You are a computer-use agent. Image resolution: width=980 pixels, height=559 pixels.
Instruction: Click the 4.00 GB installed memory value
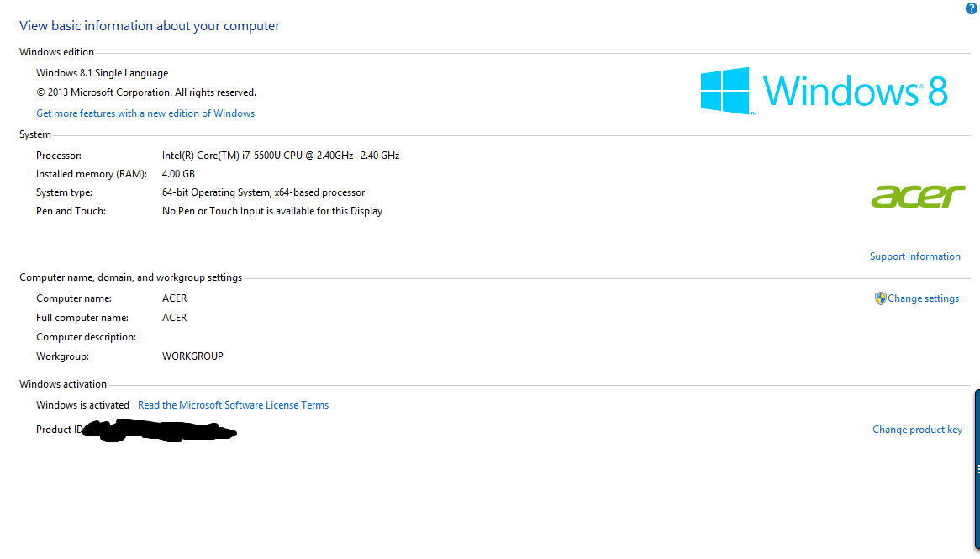pos(178,174)
